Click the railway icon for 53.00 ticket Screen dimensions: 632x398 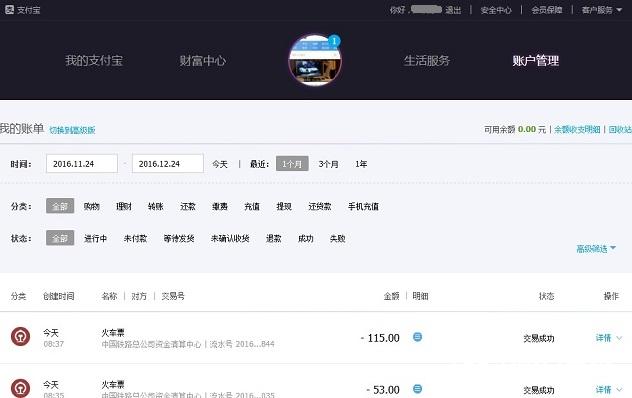[x=20, y=388]
